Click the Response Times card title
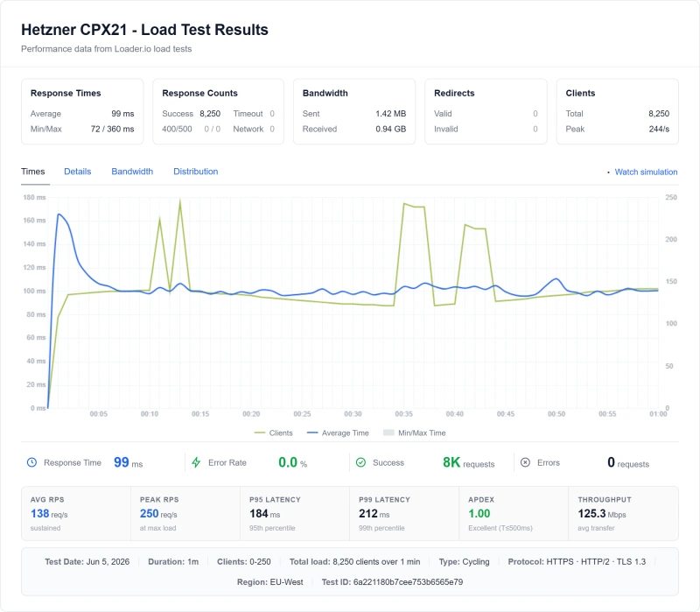The width and height of the screenshot is (700, 612). (66, 93)
